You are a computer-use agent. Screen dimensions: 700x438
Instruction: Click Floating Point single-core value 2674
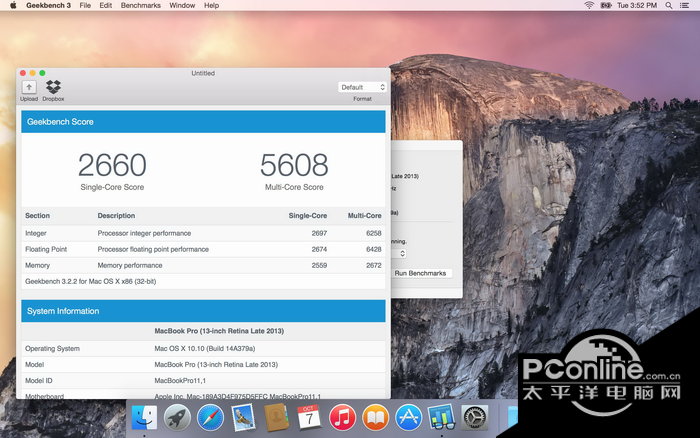pos(319,249)
